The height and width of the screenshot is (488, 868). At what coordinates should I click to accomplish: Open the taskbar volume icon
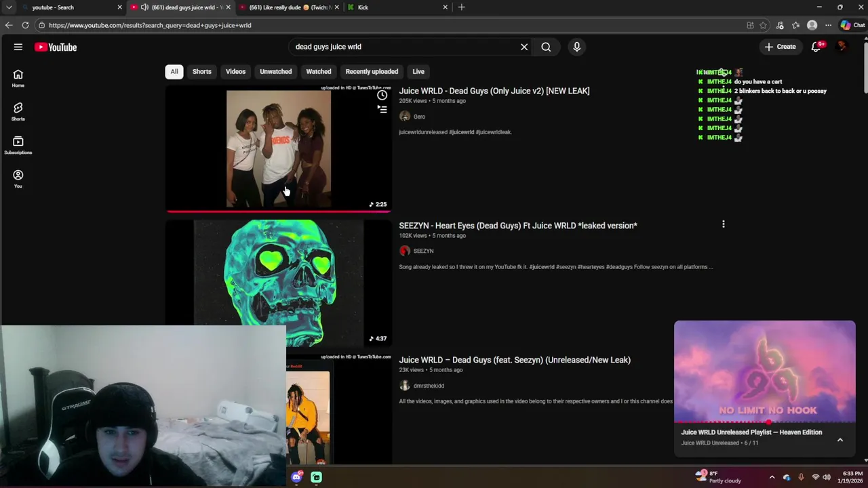(827, 477)
